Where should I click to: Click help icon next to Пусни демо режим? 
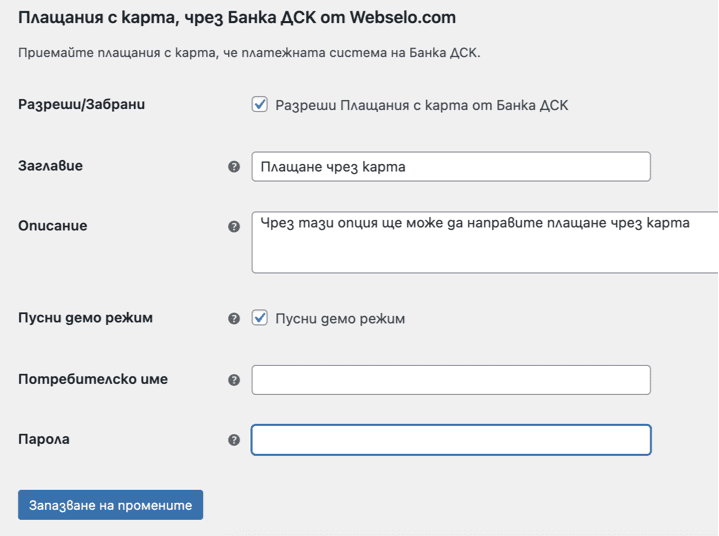pos(234,319)
